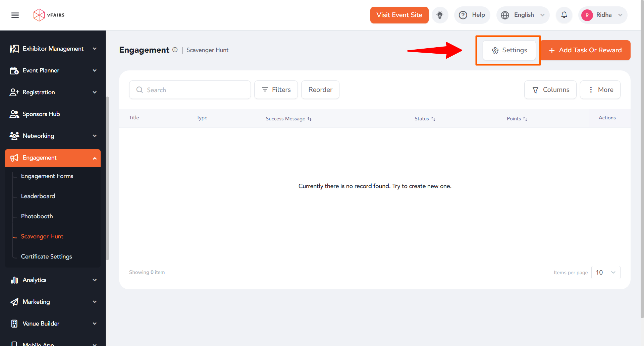Sort table by Status column icon
This screenshot has height=346, width=644.
tap(433, 119)
